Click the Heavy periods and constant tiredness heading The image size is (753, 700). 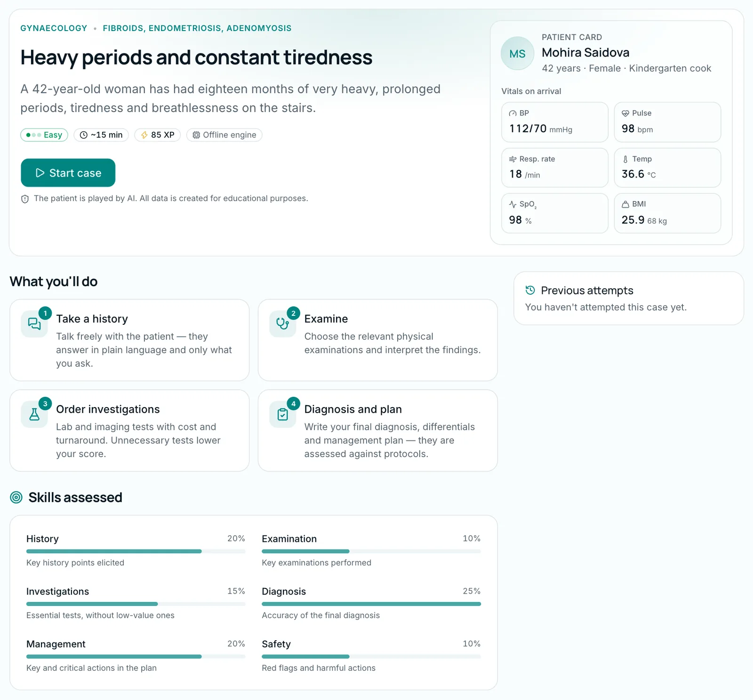coord(196,57)
